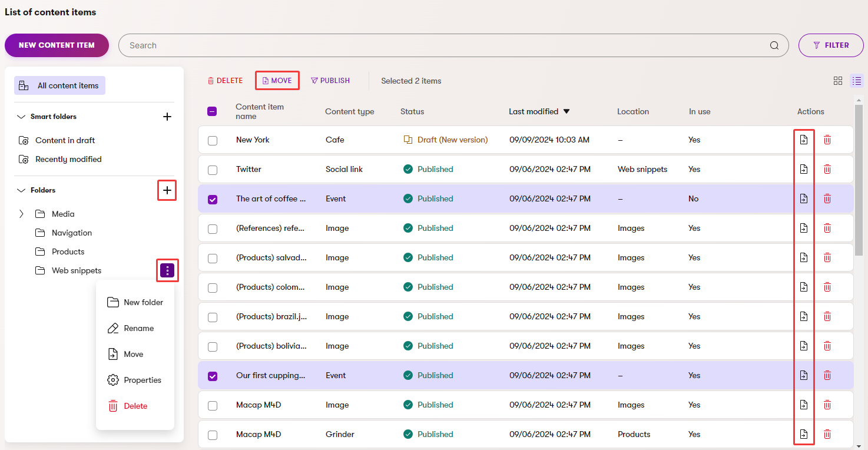The image size is (868, 450).
Task: Collapse the Smart folders section
Action: [x=21, y=117]
